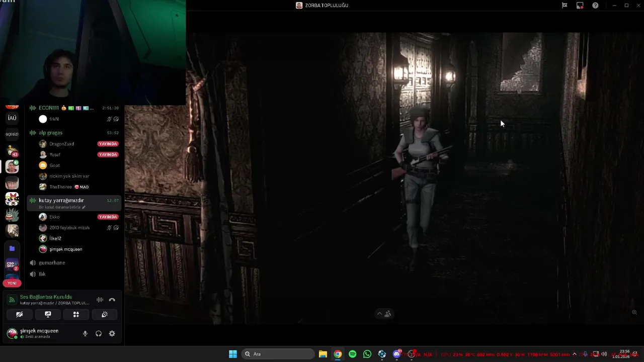The image size is (644, 362).
Task: Show hidden system tray icons
Action: [x=574, y=354]
